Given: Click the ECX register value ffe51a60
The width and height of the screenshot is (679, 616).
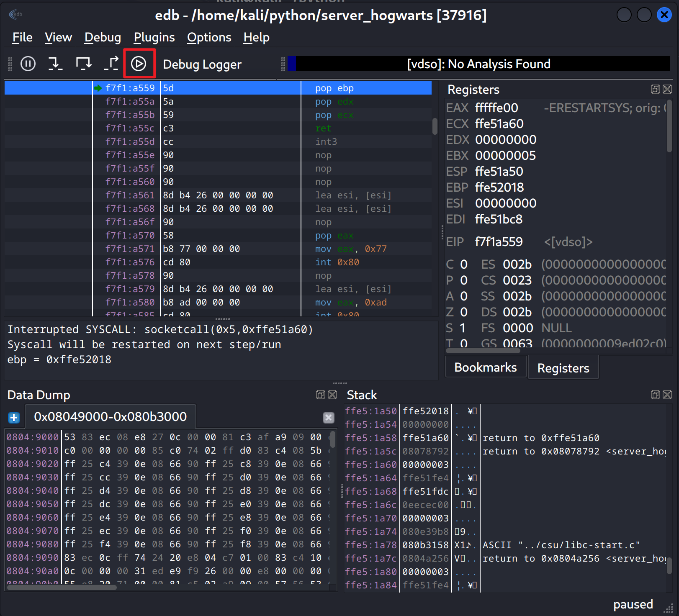Looking at the screenshot, I should (499, 124).
